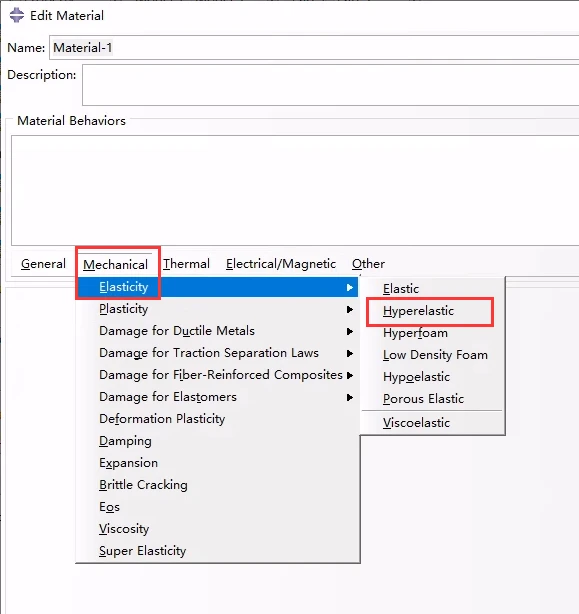This screenshot has width=579, height=614.
Task: Open the General menu
Action: pos(43,264)
